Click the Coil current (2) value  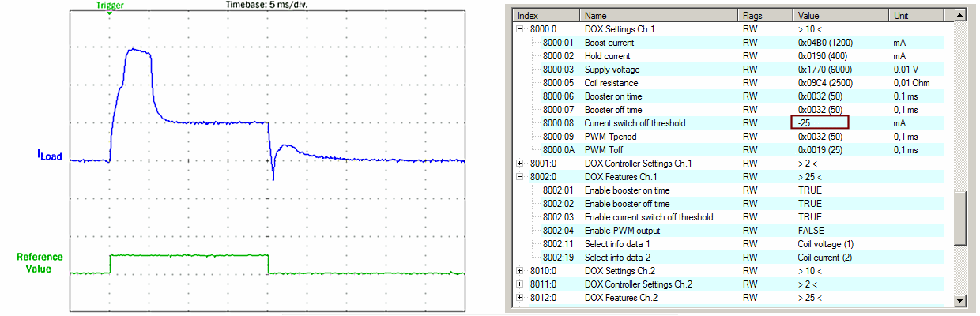coord(826,258)
